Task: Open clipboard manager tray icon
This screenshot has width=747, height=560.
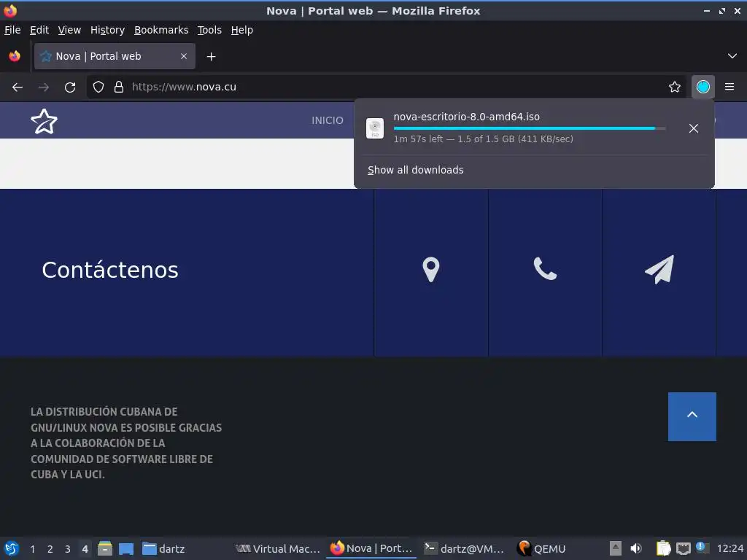Action: [x=663, y=548]
